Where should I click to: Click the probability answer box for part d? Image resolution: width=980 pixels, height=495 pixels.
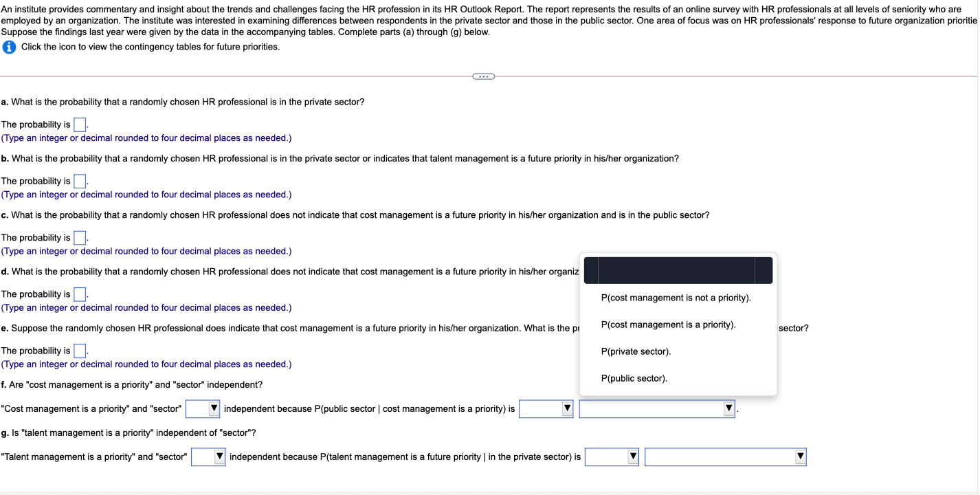tap(79, 294)
